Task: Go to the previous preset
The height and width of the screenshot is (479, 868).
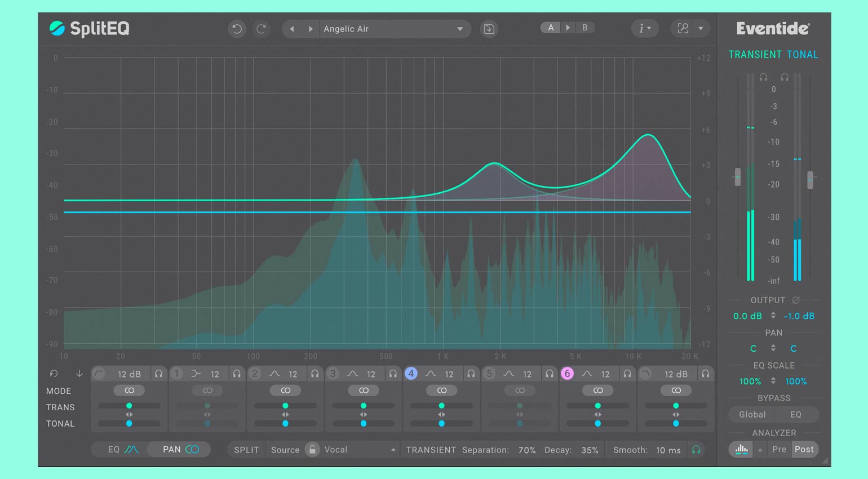Action: [x=292, y=29]
